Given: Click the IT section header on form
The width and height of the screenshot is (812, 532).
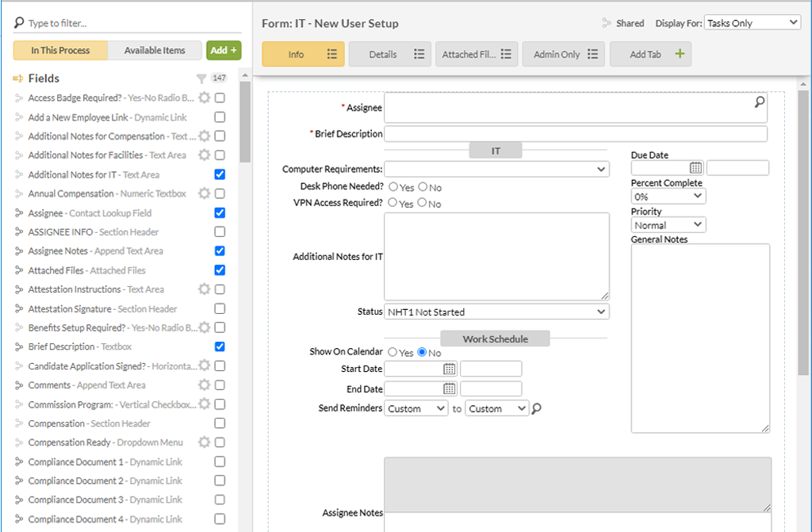Looking at the screenshot, I should 496,151.
